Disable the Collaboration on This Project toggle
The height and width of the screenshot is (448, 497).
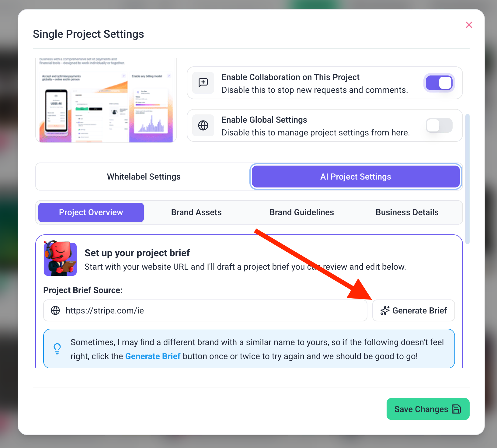(439, 83)
